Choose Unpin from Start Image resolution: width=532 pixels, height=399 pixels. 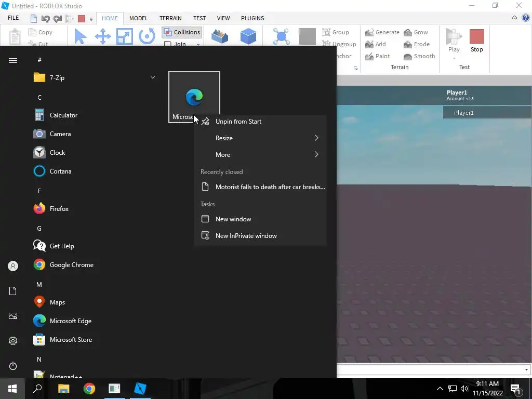[x=260, y=122]
